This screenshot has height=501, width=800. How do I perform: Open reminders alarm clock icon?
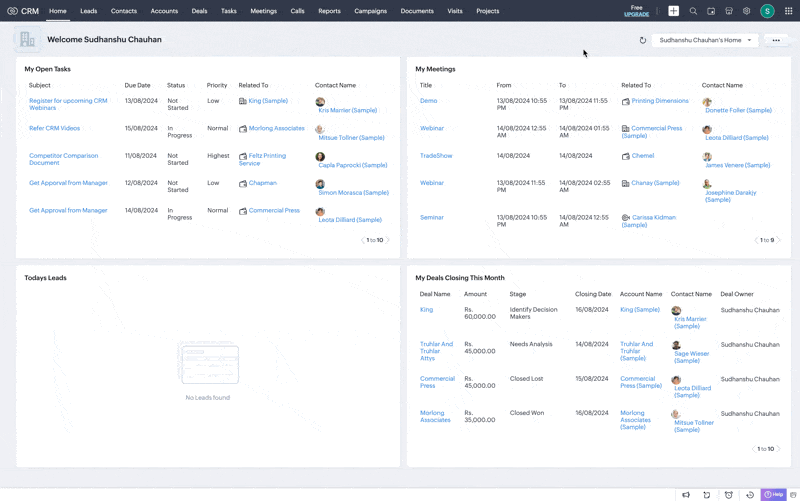click(x=729, y=495)
